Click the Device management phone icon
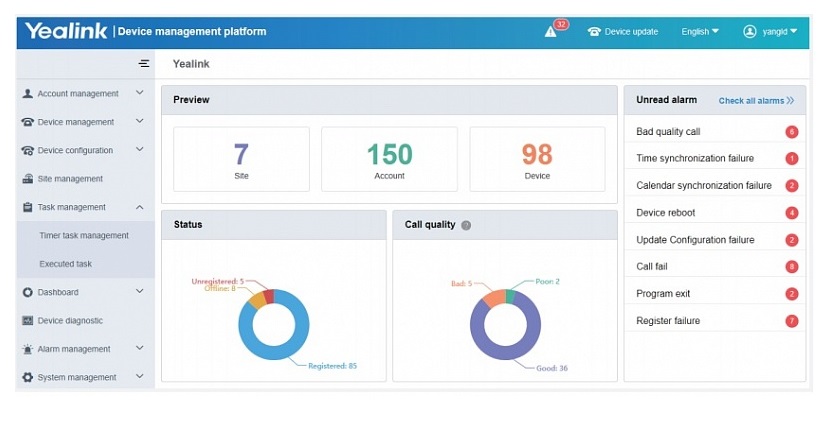The width and height of the screenshot is (831, 447). pyautogui.click(x=28, y=122)
